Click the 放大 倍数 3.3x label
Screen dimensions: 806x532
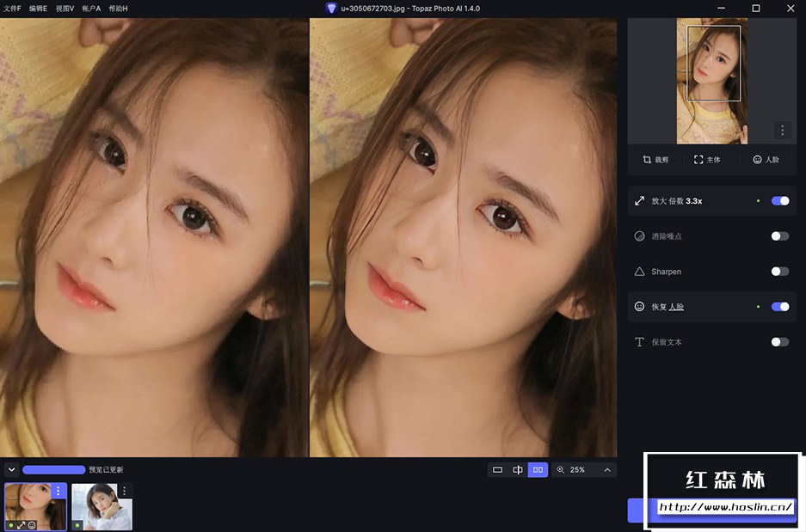point(676,201)
